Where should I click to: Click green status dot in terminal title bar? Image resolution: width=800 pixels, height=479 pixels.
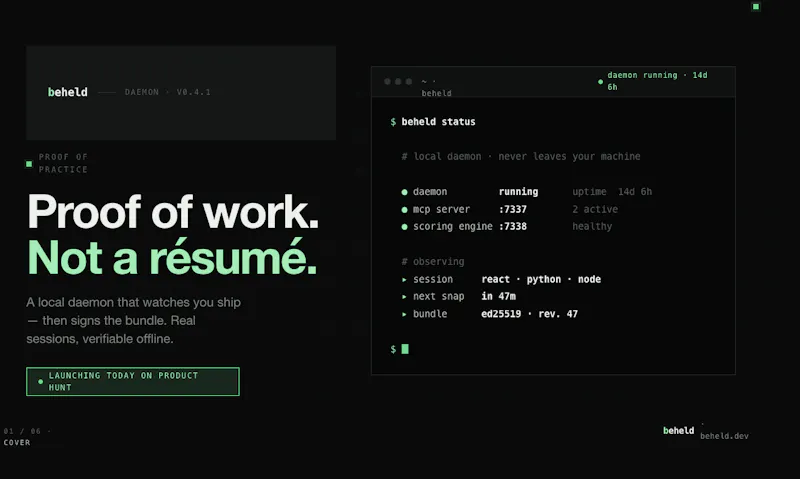pos(600,82)
